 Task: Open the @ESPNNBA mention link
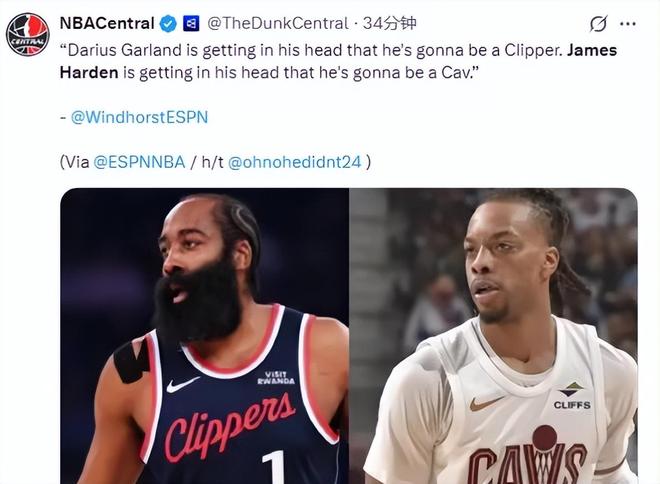click(139, 162)
